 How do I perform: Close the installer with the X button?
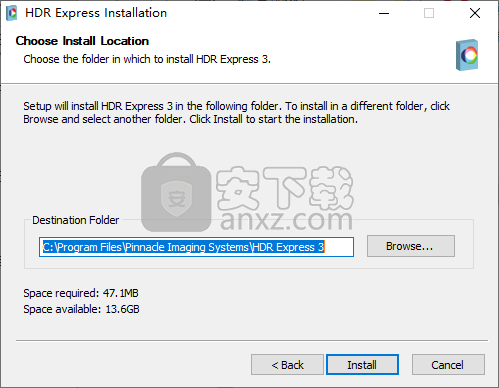coord(475,13)
